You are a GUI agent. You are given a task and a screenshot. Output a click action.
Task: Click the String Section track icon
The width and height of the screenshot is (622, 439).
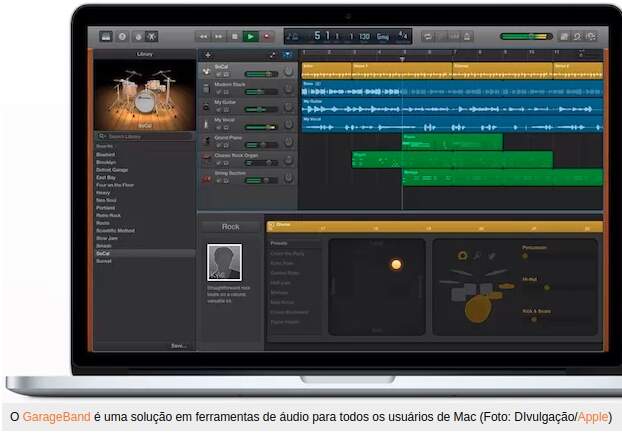(x=206, y=176)
